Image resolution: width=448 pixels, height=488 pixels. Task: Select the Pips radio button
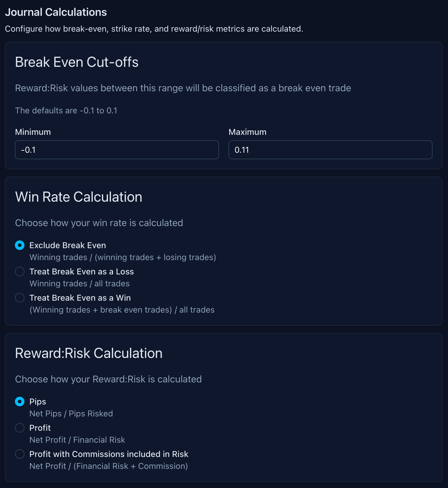click(20, 402)
